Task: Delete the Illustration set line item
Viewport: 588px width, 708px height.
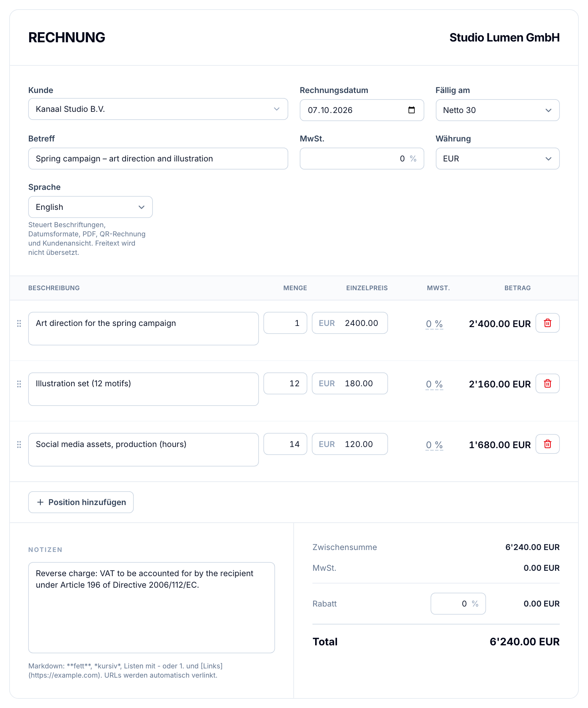Action: pos(547,383)
